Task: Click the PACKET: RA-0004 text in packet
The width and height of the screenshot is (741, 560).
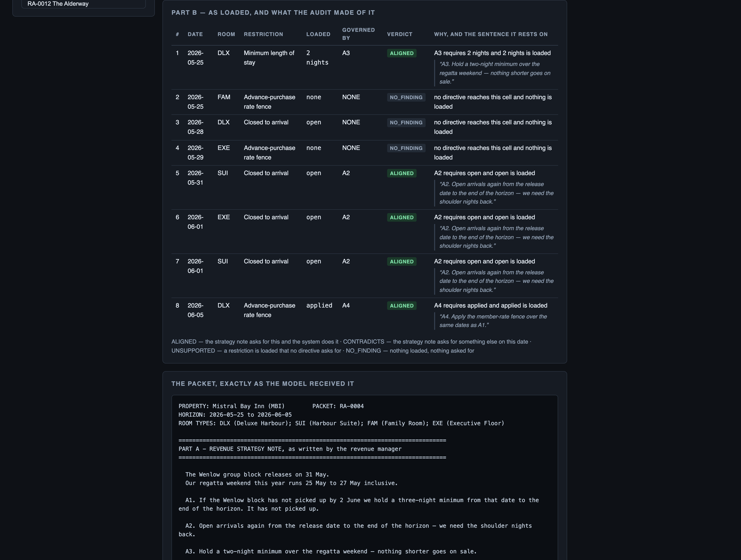Action: 338,406
